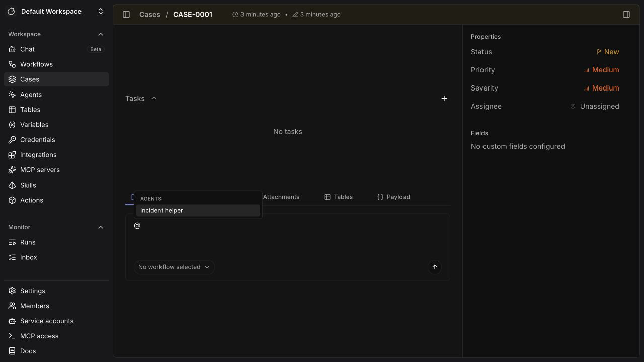Select Incident helper agent suggestion
644x362 pixels.
pyautogui.click(x=198, y=210)
